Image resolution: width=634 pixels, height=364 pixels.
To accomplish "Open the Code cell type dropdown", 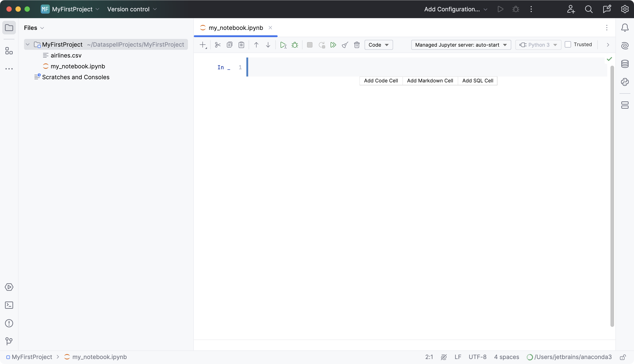I will [x=379, y=45].
